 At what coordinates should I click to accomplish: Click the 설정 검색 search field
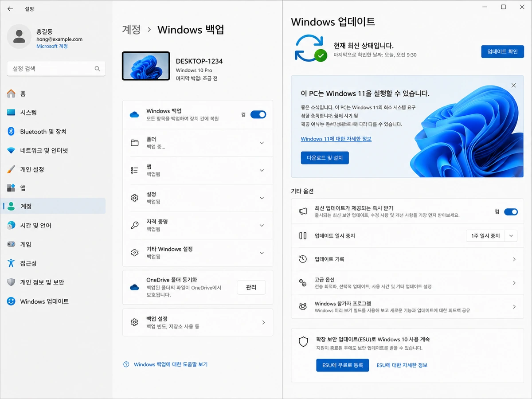(x=56, y=69)
